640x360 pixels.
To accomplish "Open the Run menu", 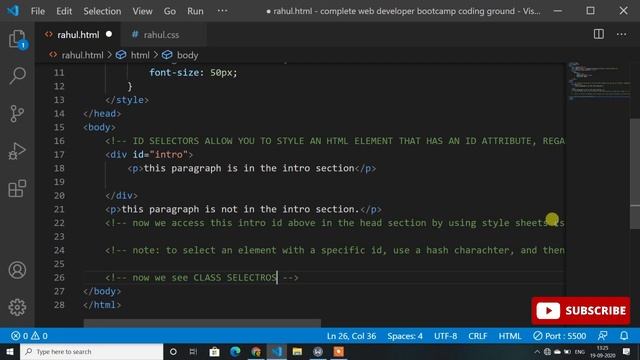I will point(195,11).
